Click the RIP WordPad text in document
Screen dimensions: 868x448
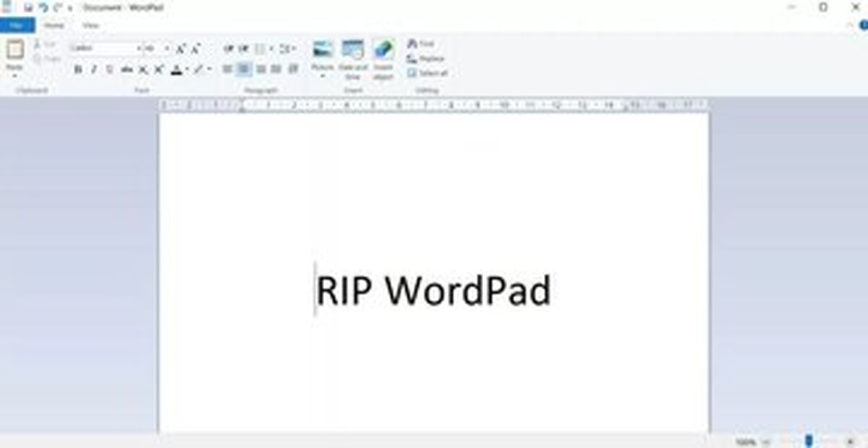click(434, 290)
